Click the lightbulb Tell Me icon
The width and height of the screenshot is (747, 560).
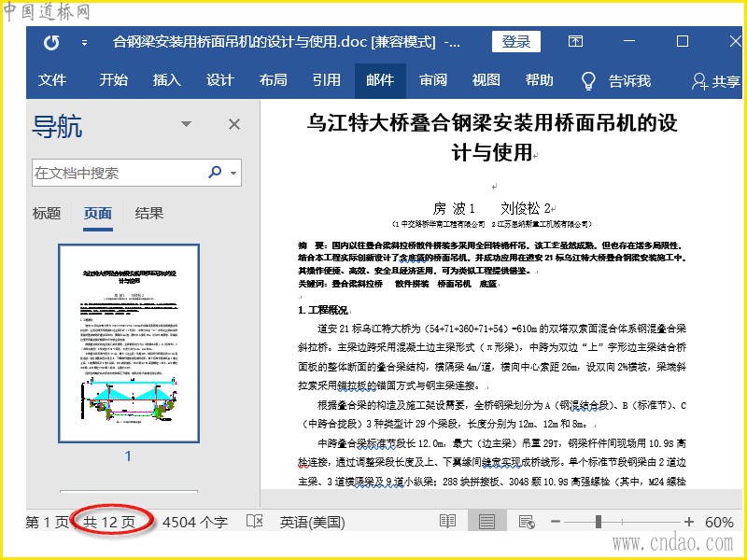pos(589,81)
